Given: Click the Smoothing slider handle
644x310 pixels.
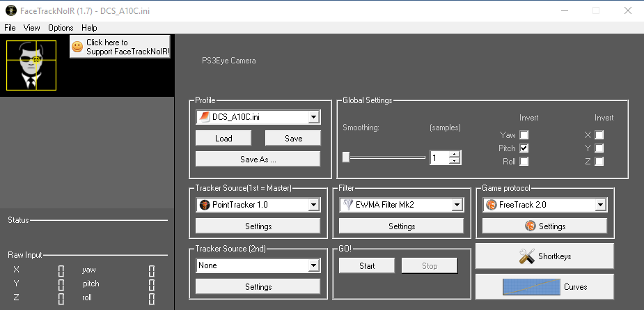Looking at the screenshot, I should pos(346,157).
